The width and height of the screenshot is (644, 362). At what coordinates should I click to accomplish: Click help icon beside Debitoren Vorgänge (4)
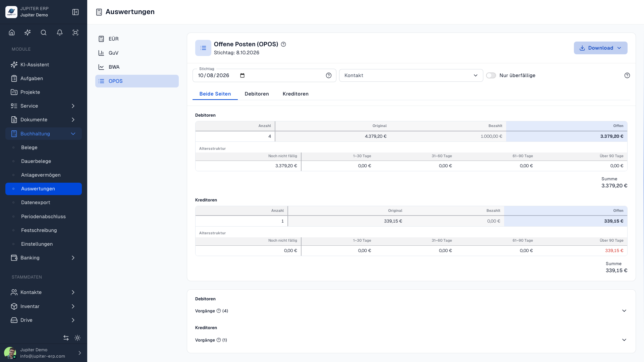(219, 311)
